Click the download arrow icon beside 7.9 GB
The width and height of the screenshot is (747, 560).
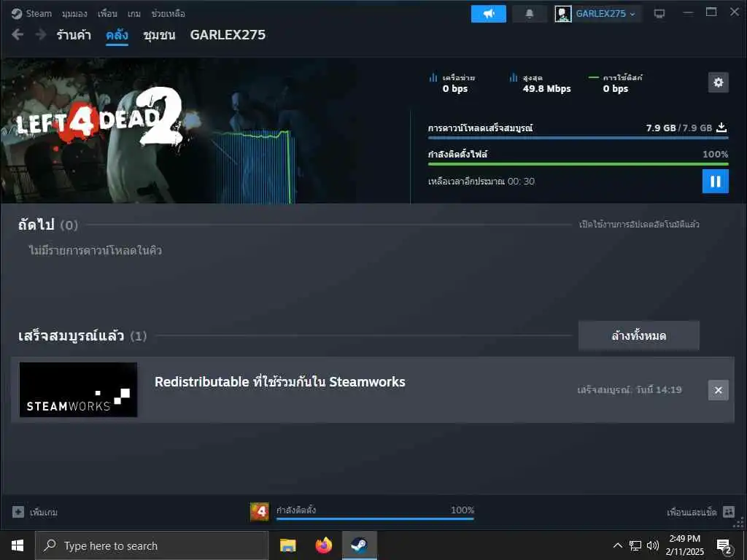click(721, 127)
